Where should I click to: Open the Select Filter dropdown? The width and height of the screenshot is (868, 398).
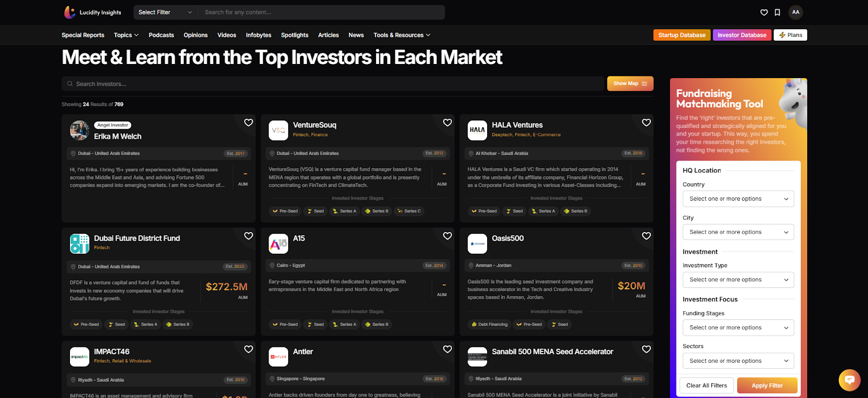pyautogui.click(x=165, y=12)
